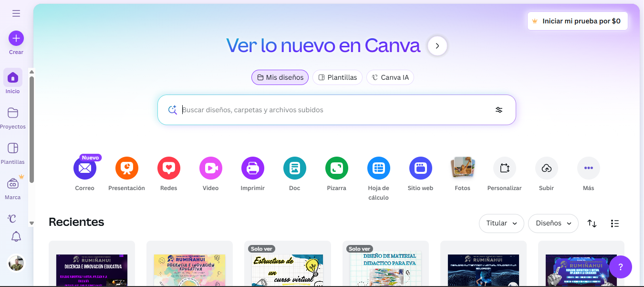Viewport: 644px width, 287px height.
Task: Expand the Diseños filter dropdown
Action: click(553, 223)
